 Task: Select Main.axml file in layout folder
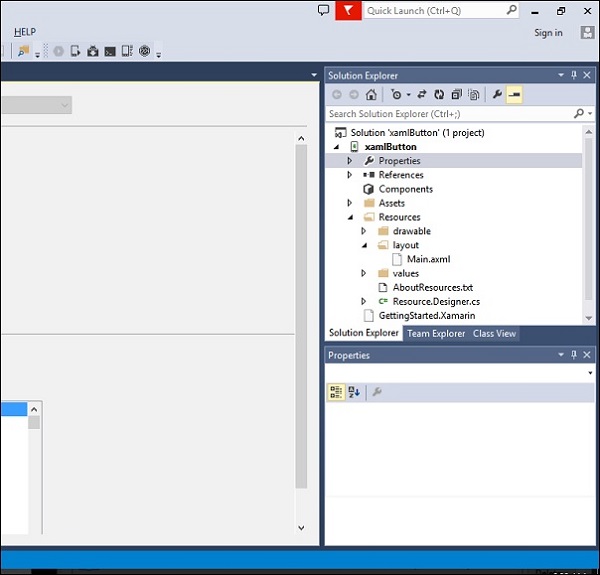point(429,259)
